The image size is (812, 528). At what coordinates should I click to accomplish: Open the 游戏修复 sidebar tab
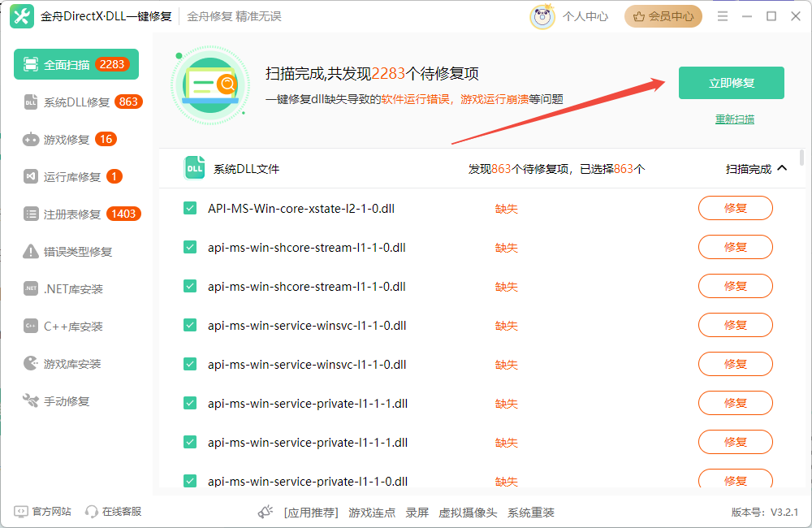coord(67,140)
